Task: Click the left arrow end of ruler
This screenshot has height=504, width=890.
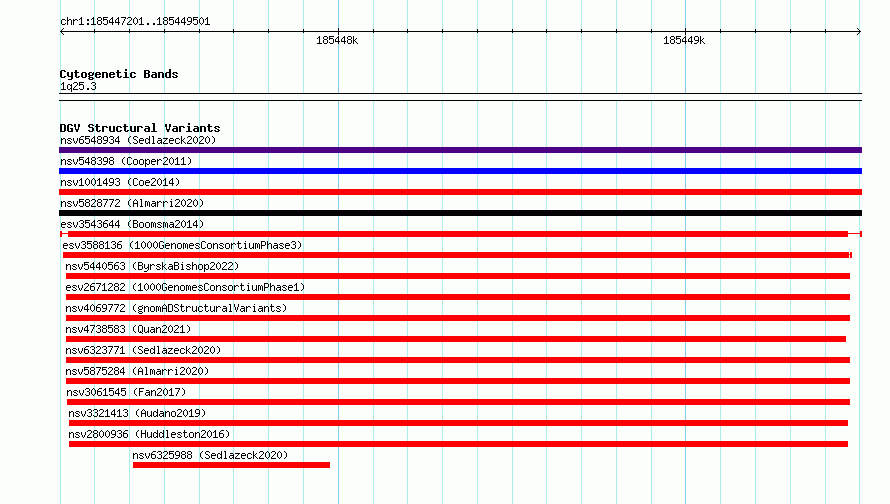Action: click(62, 32)
